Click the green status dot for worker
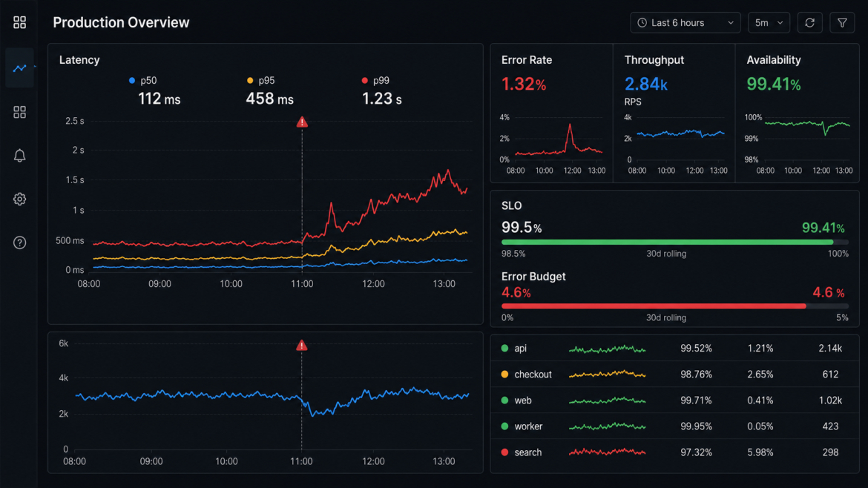This screenshot has width=868, height=488. [504, 426]
